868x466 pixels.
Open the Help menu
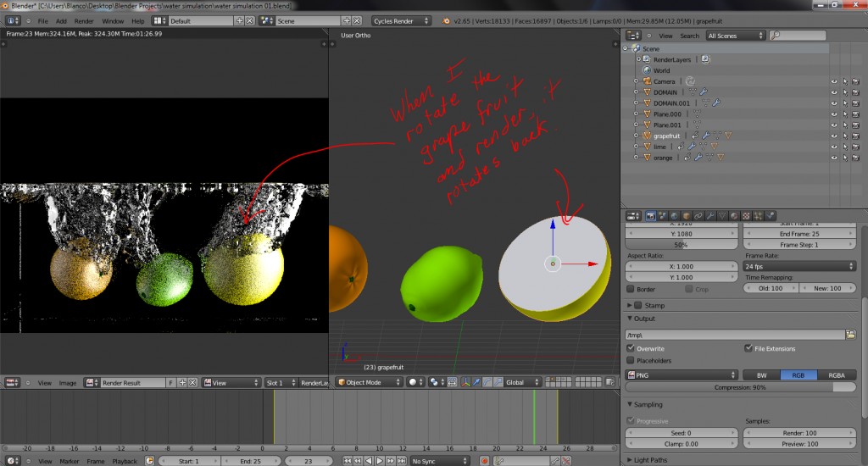click(138, 21)
